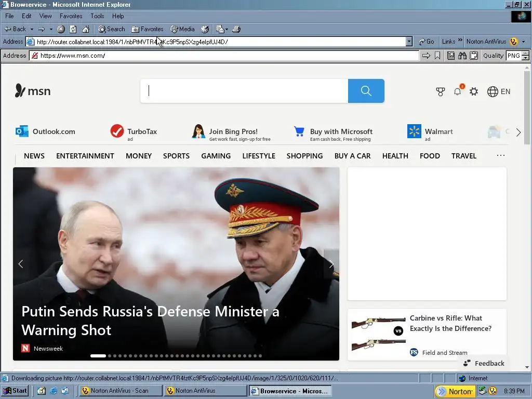Open the Putin Sends Russia's Defense Minister headline
The width and height of the screenshot is (532, 399).
[x=150, y=321]
